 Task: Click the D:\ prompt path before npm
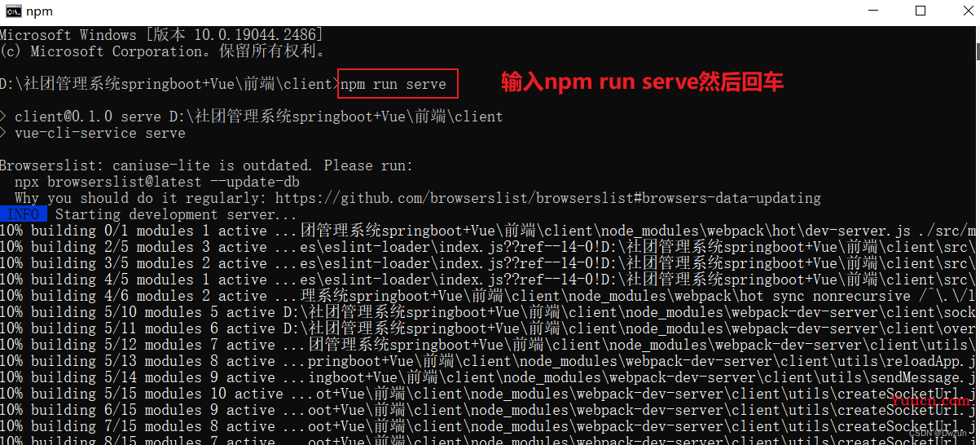click(x=169, y=84)
